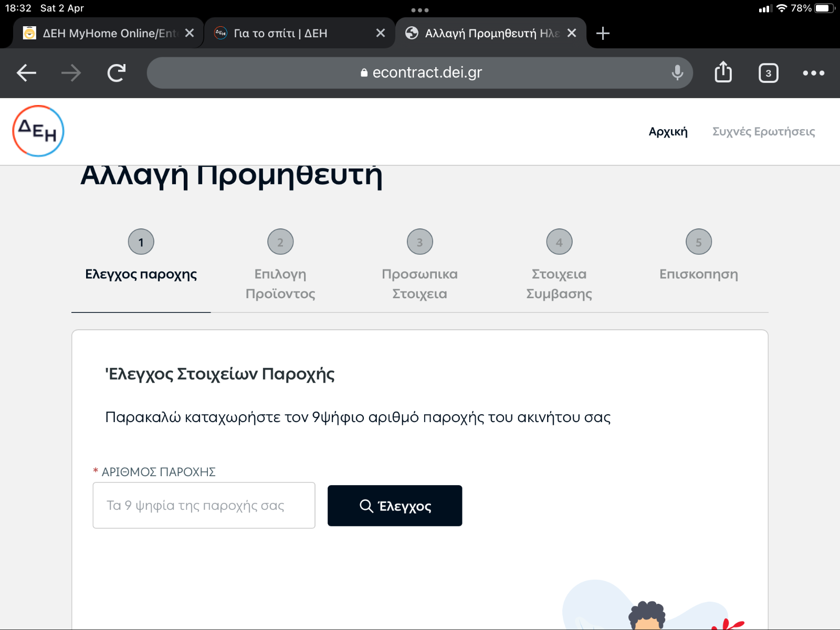This screenshot has height=630, width=840.
Task: Select step 1 circle Ελεγχος παροχης
Action: pos(141,242)
